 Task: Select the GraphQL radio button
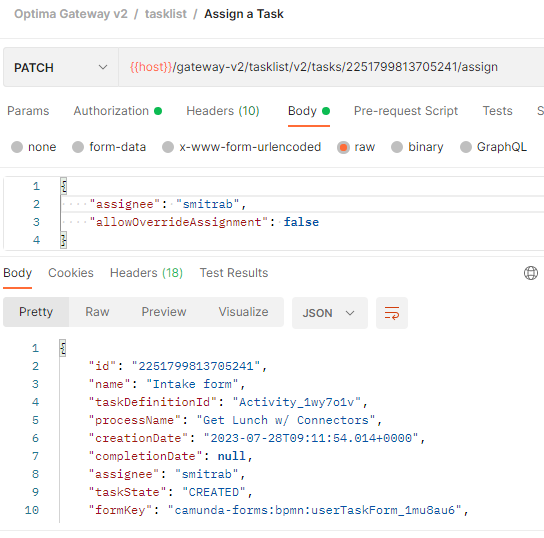click(466, 147)
